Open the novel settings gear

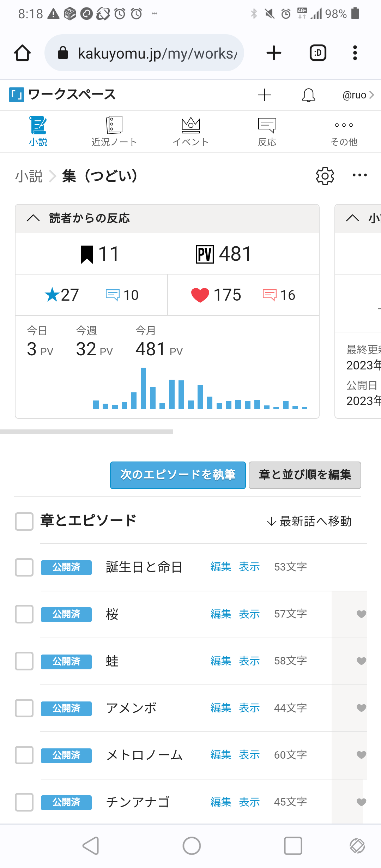click(x=325, y=176)
